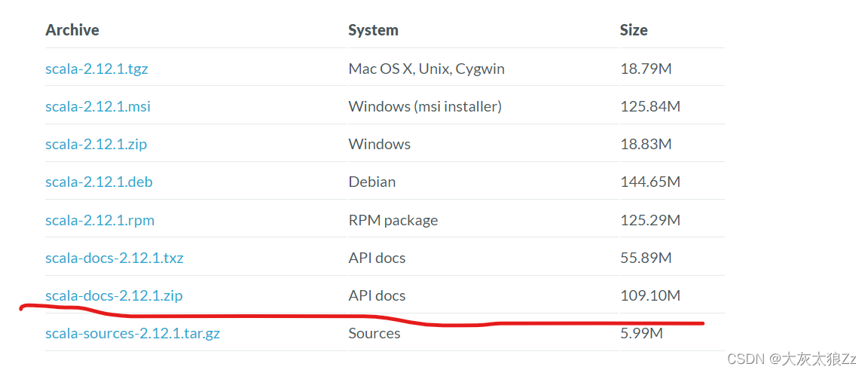Select the 'Mac OS X, Unix, Cygwin' cell

pos(426,69)
